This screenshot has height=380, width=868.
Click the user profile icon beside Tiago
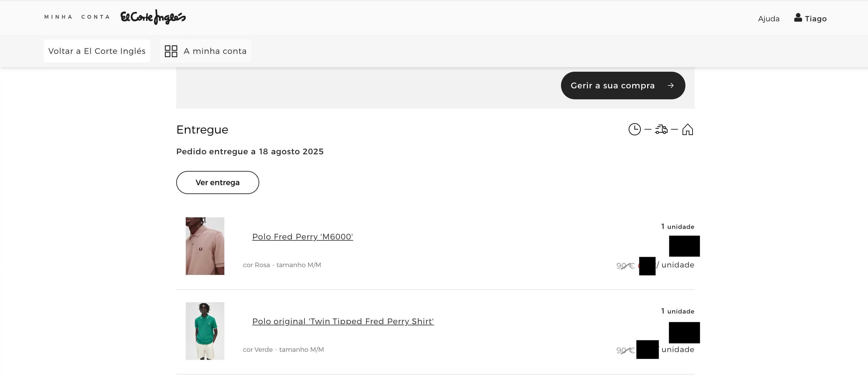pyautogui.click(x=798, y=18)
